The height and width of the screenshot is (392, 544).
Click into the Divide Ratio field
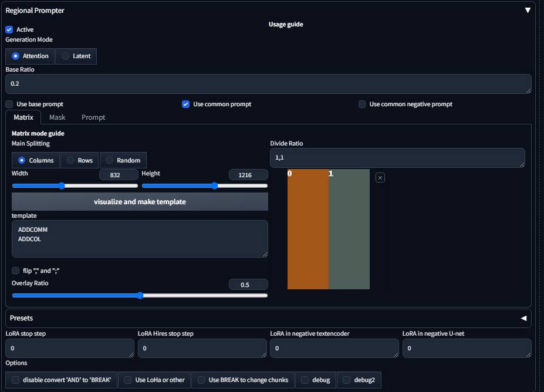point(397,158)
